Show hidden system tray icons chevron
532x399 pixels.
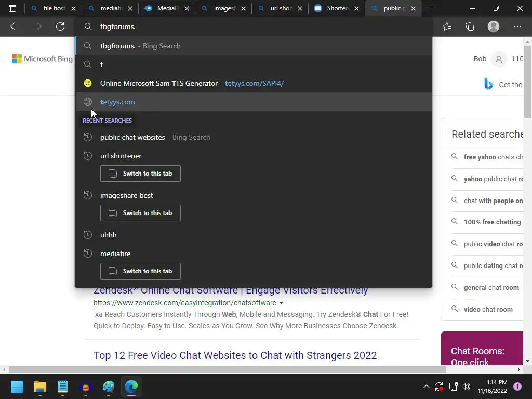[x=427, y=387]
